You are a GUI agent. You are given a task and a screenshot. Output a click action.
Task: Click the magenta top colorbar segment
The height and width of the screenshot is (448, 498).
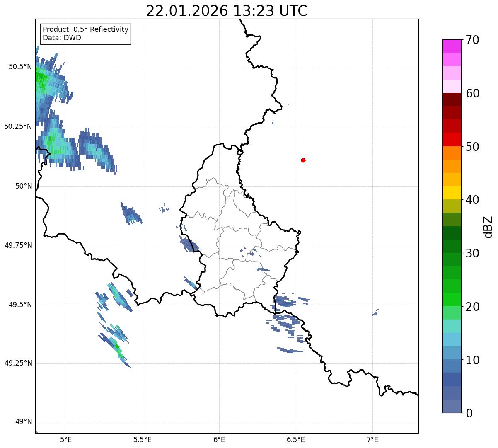pyautogui.click(x=452, y=46)
